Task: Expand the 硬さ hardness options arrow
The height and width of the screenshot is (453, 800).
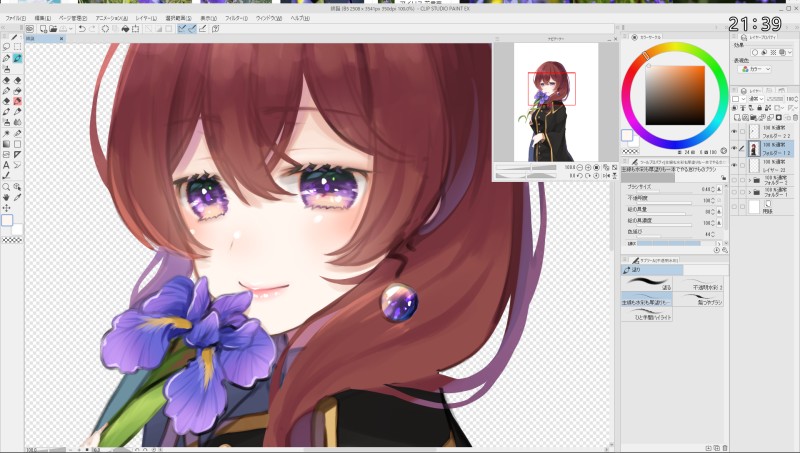Action: 719,243
